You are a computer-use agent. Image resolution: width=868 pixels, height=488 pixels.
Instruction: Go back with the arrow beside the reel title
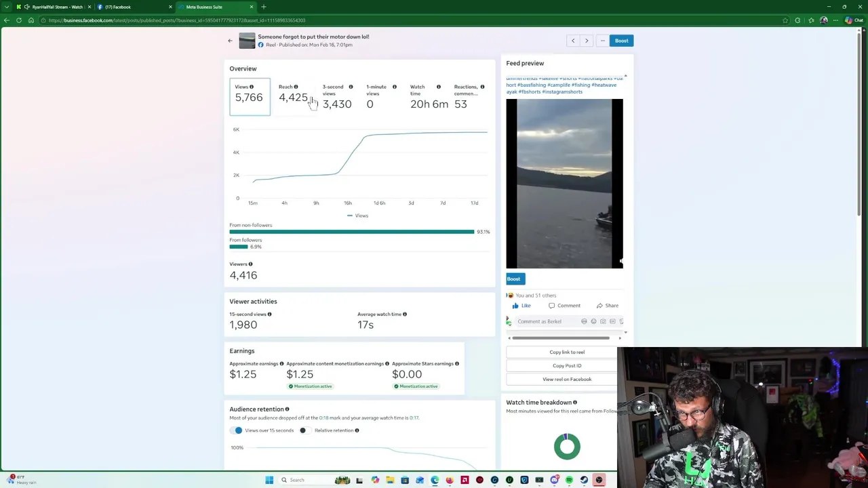coord(230,41)
